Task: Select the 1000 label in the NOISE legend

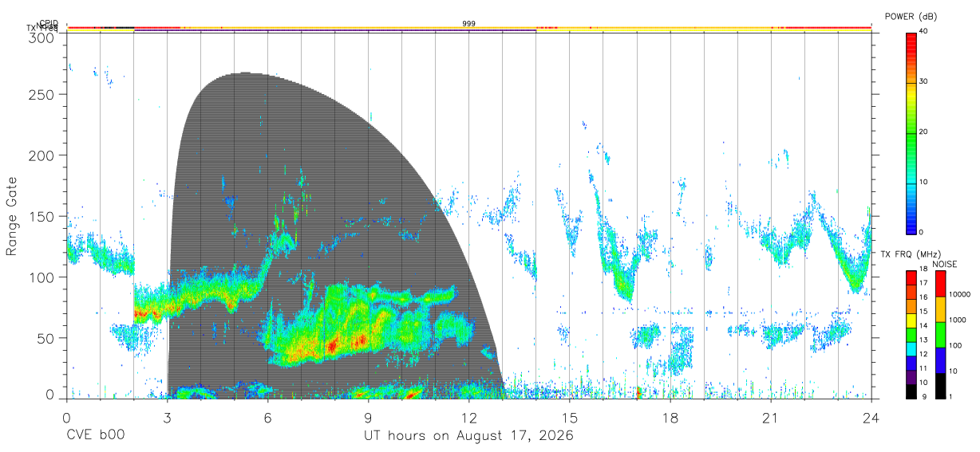Action: tap(958, 320)
